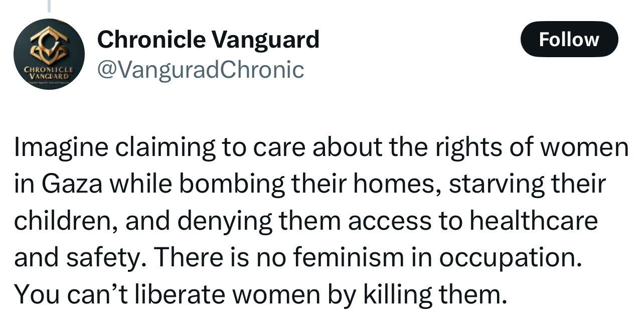Click the thread connector line above avatar
Image resolution: width=644 pixels, height=319 pixels.
pos(49,6)
